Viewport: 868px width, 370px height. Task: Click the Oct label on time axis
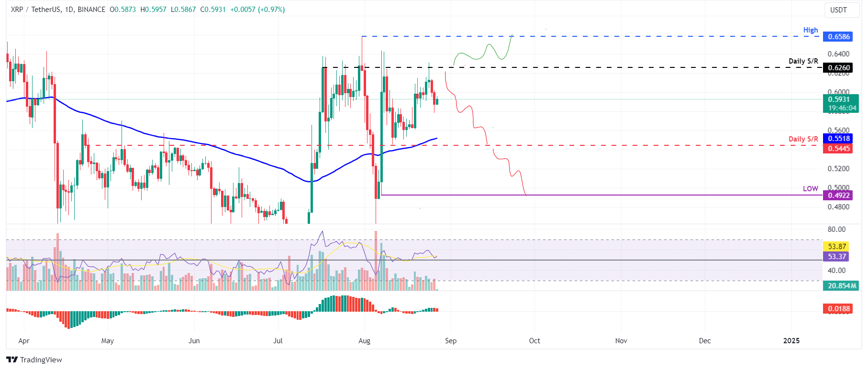click(x=534, y=341)
